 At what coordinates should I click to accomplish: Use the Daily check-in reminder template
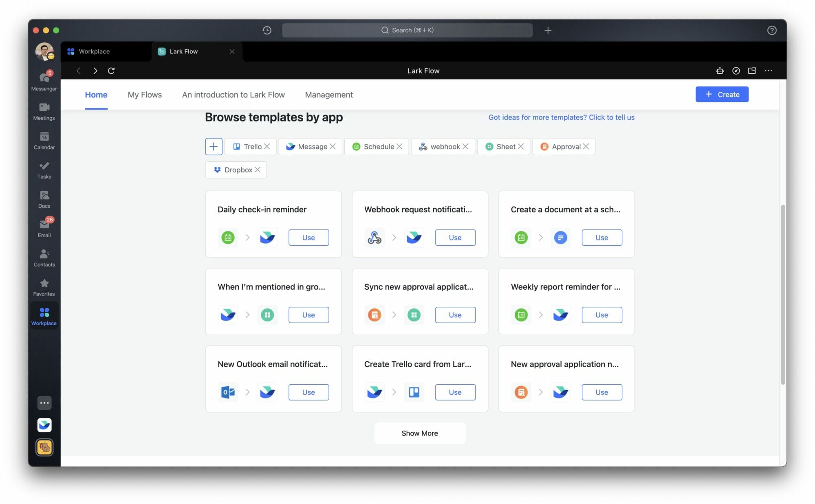click(308, 238)
